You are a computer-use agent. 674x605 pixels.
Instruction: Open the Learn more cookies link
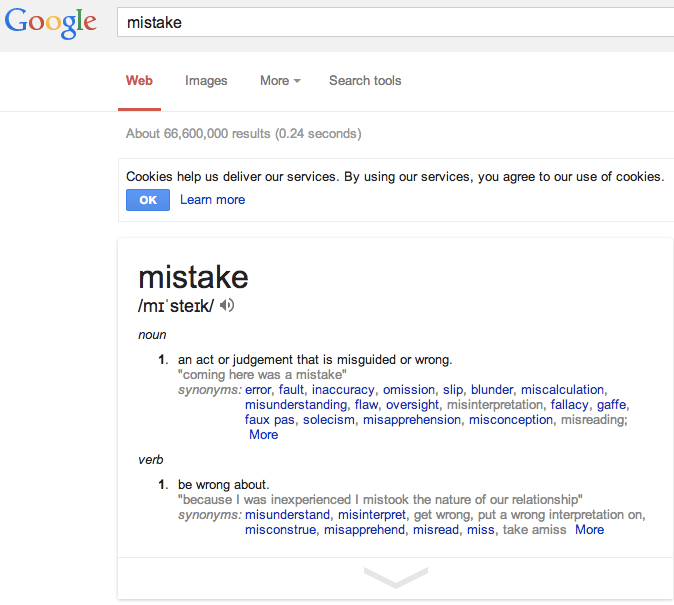point(212,200)
